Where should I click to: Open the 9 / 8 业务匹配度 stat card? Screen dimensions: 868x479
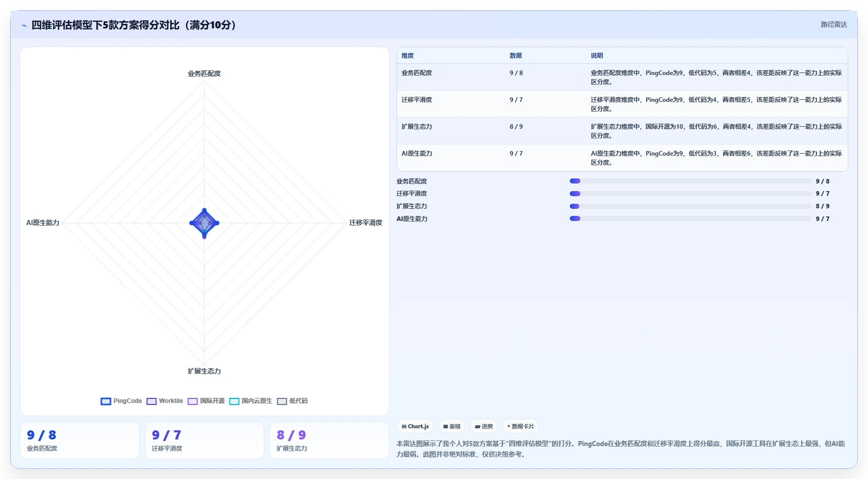[80, 440]
